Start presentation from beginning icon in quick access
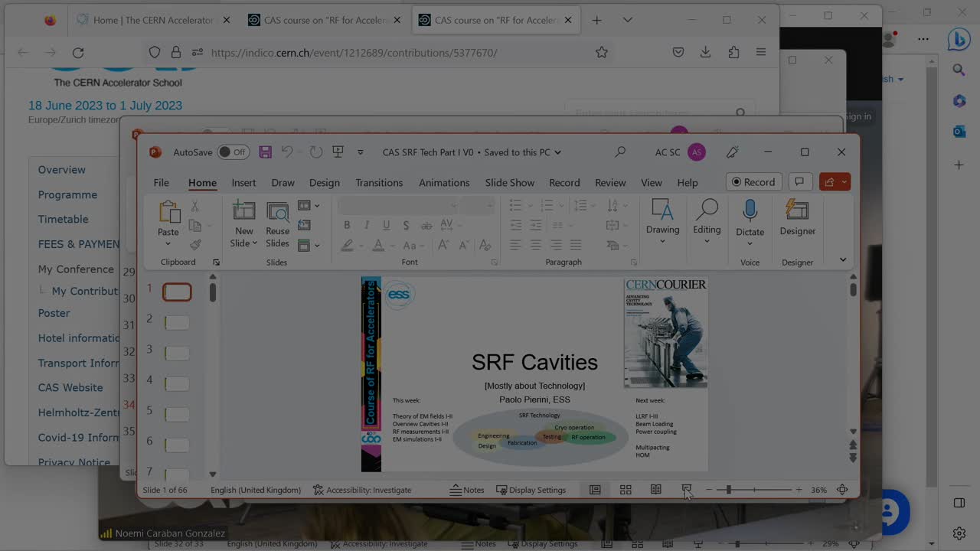The height and width of the screenshot is (551, 980). [338, 152]
